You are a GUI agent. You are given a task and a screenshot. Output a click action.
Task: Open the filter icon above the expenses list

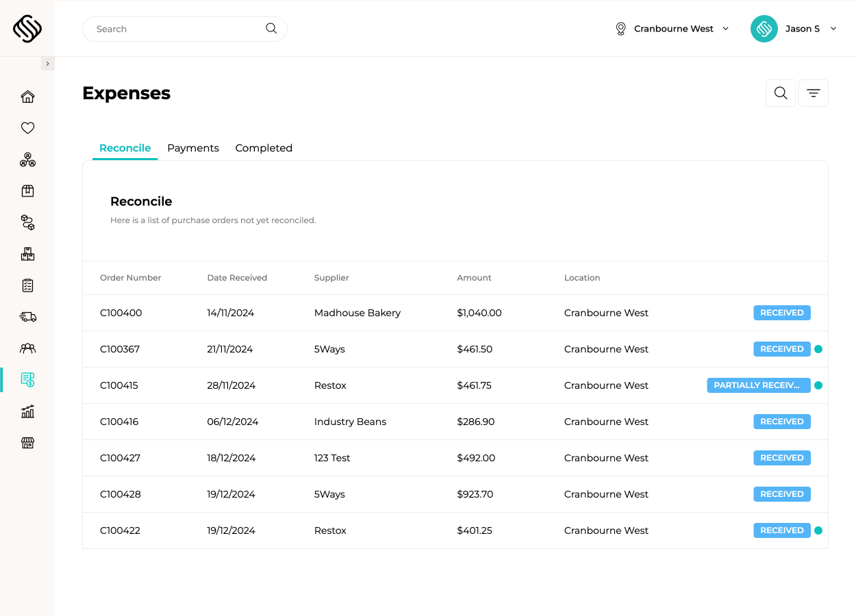point(813,92)
